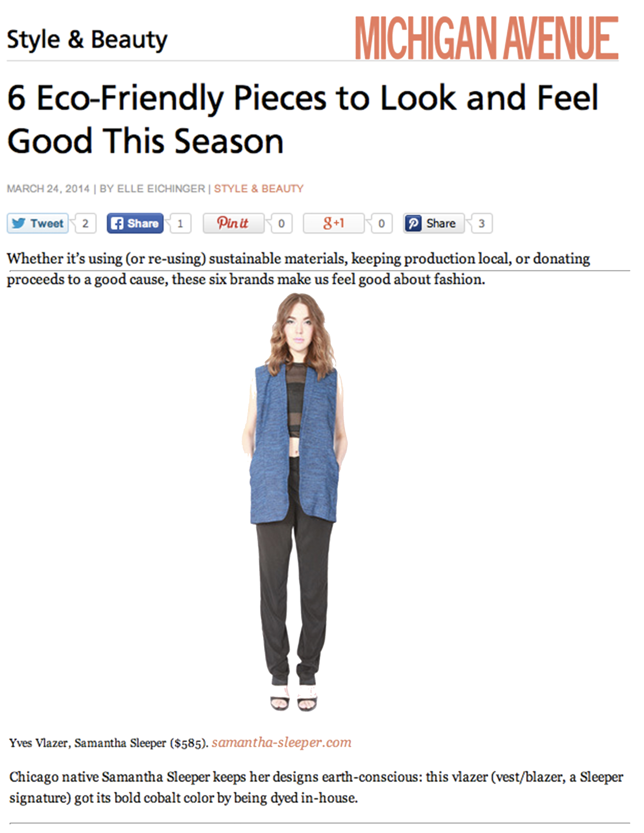
Task: Visit the samantha-sleeper.com link
Action: coord(282,742)
